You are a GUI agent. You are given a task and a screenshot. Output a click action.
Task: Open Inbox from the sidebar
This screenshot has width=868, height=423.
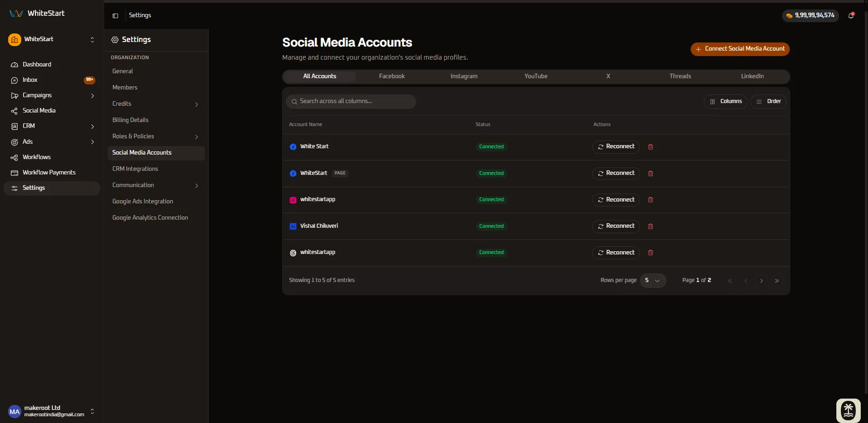52,80
